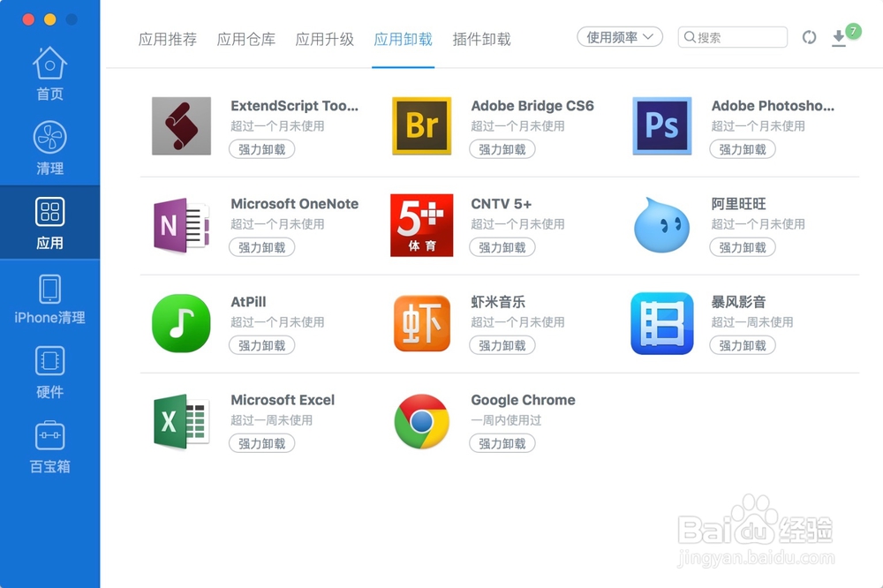Click 强力卸载 for Microsoft OneNote
883x588 pixels.
point(261,247)
